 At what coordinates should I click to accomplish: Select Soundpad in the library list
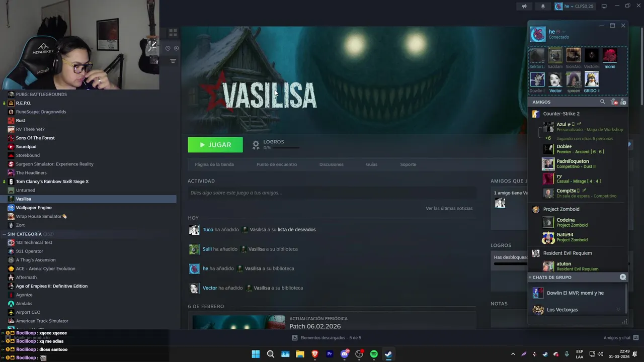(x=26, y=147)
